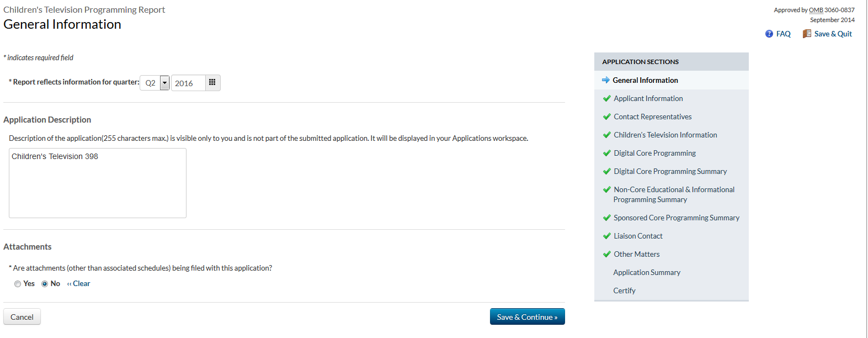868x338 pixels.
Task: Open Sponsored Core Programming Summary section
Action: tap(676, 218)
